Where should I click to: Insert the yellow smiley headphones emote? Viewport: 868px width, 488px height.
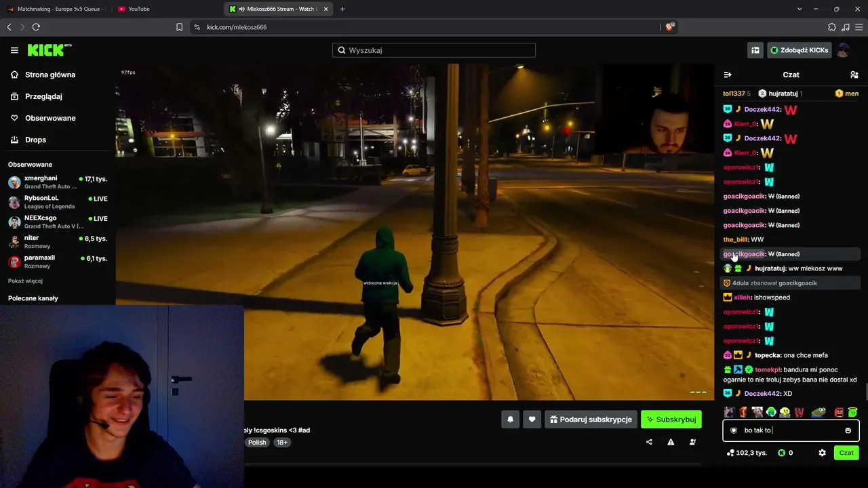[785, 412]
